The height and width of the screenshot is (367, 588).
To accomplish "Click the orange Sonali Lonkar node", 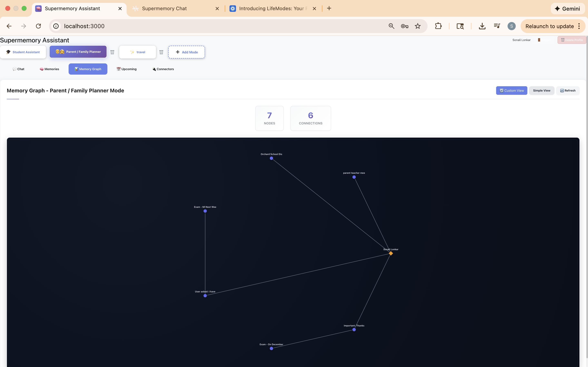I will [391, 253].
